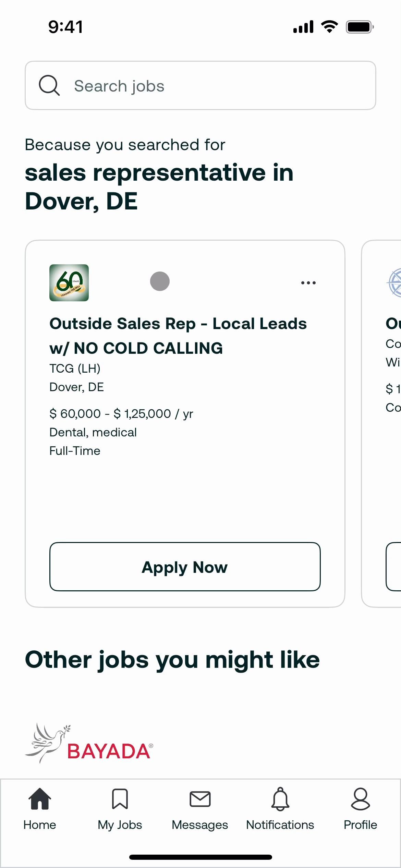Image resolution: width=401 pixels, height=868 pixels.
Task: Tap the Notifications bell icon
Action: (x=280, y=799)
